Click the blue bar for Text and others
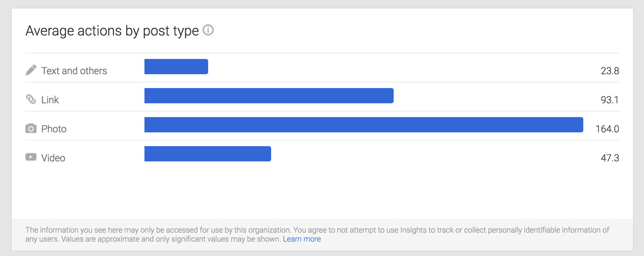The height and width of the screenshot is (256, 644). 176,67
